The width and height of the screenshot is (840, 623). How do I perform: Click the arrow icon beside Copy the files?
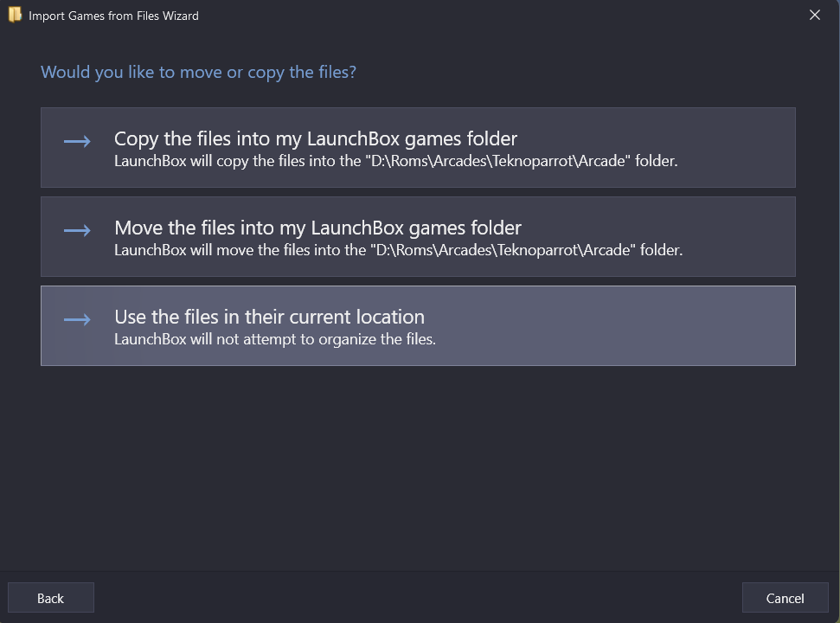coord(77,141)
